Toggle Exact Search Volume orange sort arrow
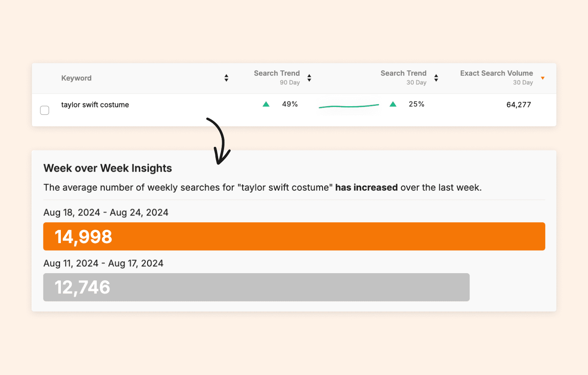 click(543, 78)
